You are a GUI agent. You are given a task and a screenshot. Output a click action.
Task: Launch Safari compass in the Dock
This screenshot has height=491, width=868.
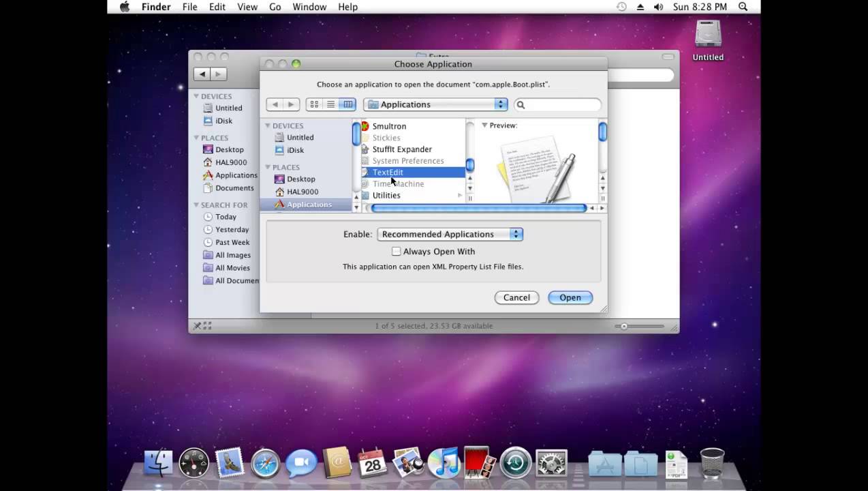coord(265,463)
